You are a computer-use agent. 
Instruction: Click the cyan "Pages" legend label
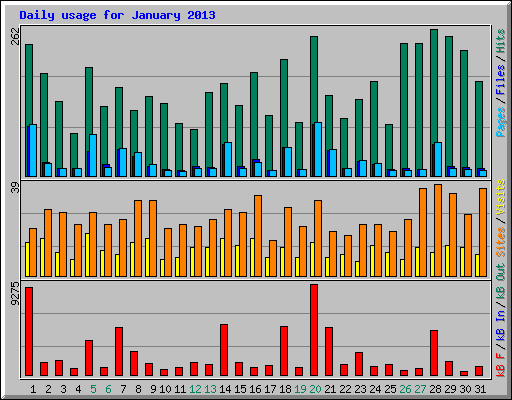click(x=501, y=122)
